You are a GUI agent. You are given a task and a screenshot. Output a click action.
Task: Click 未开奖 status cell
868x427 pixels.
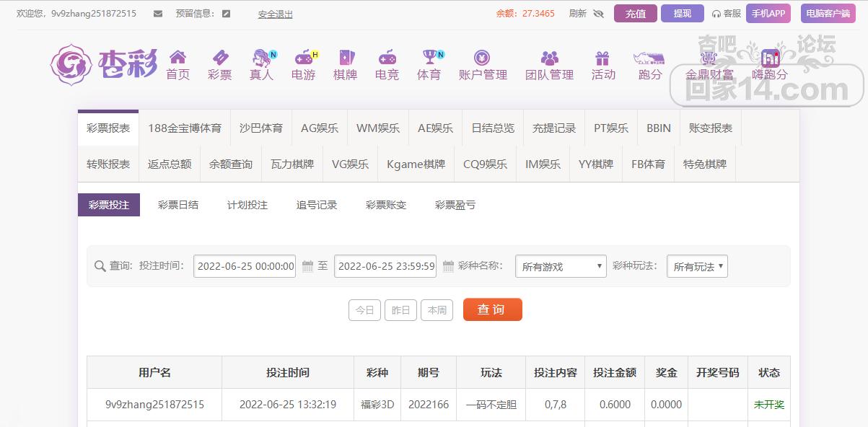(769, 405)
